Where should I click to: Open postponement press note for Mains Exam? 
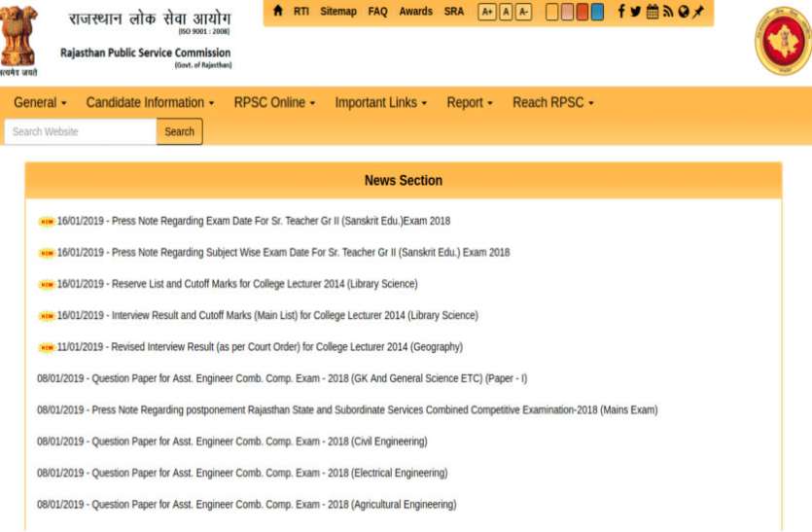click(x=347, y=410)
